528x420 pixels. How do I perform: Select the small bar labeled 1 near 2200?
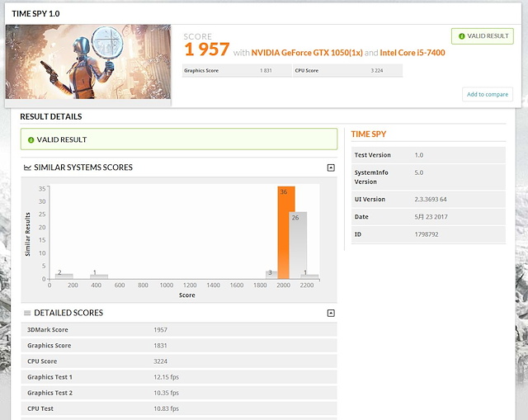[309, 276]
